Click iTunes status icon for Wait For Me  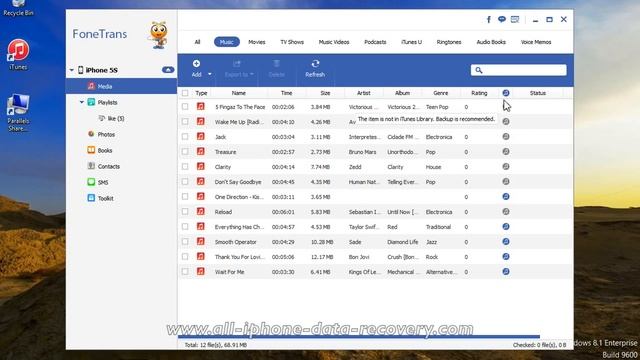tap(506, 271)
